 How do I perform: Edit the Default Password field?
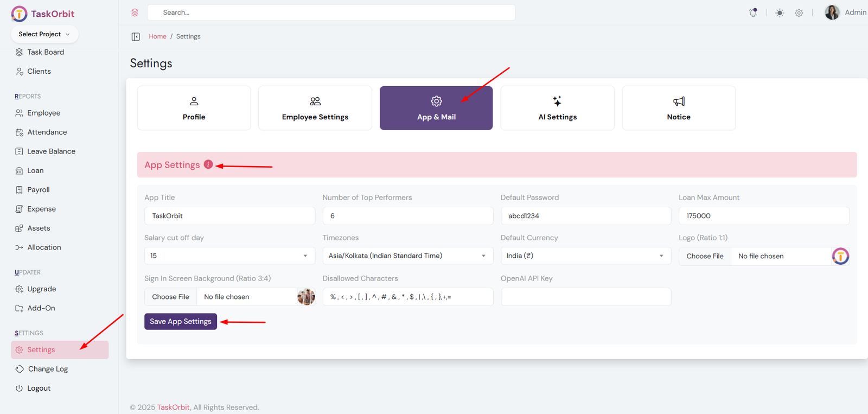click(x=586, y=216)
